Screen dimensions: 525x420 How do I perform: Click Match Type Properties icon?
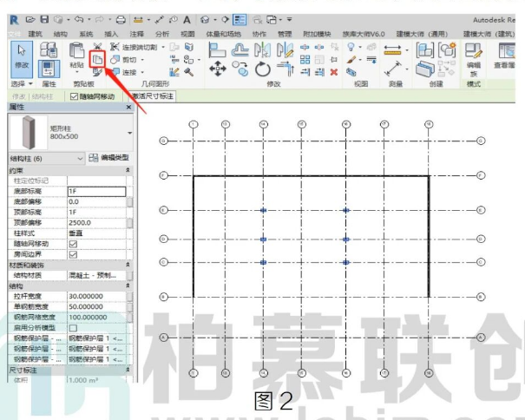[97, 71]
